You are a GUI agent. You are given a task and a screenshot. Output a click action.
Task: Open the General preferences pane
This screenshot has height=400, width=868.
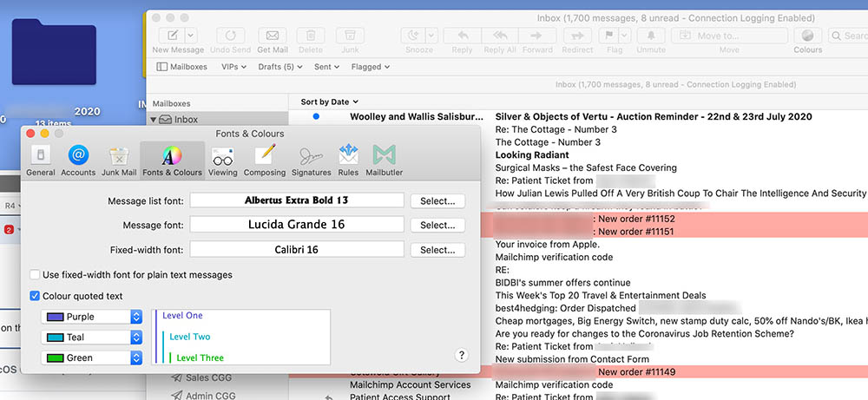pyautogui.click(x=41, y=161)
